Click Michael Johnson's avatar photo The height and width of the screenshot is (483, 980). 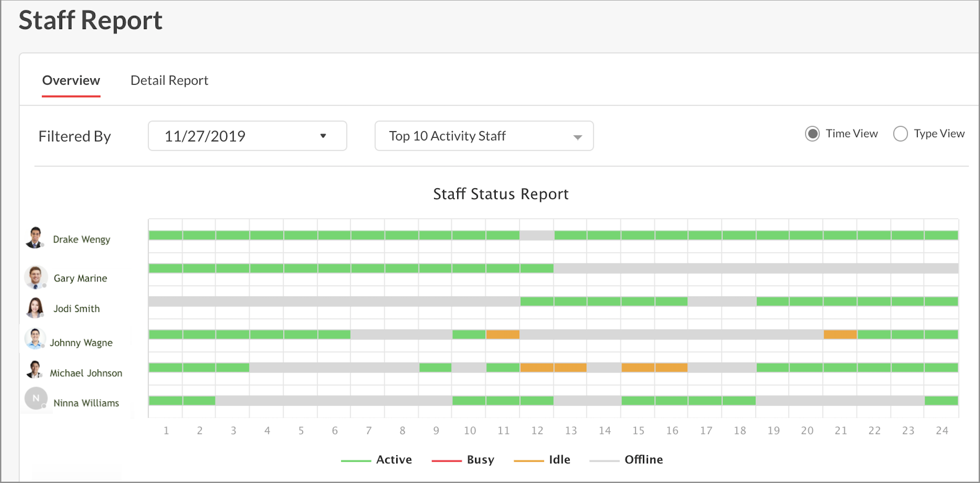tap(34, 370)
